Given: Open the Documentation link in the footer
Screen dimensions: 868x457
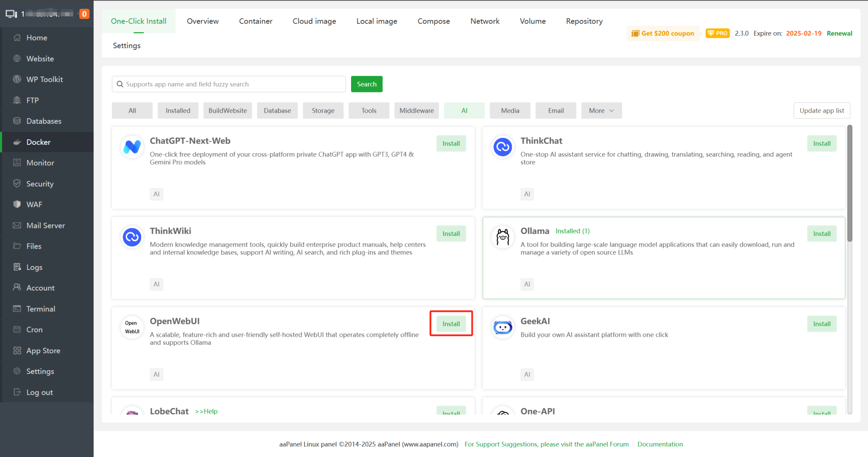Looking at the screenshot, I should click(660, 444).
